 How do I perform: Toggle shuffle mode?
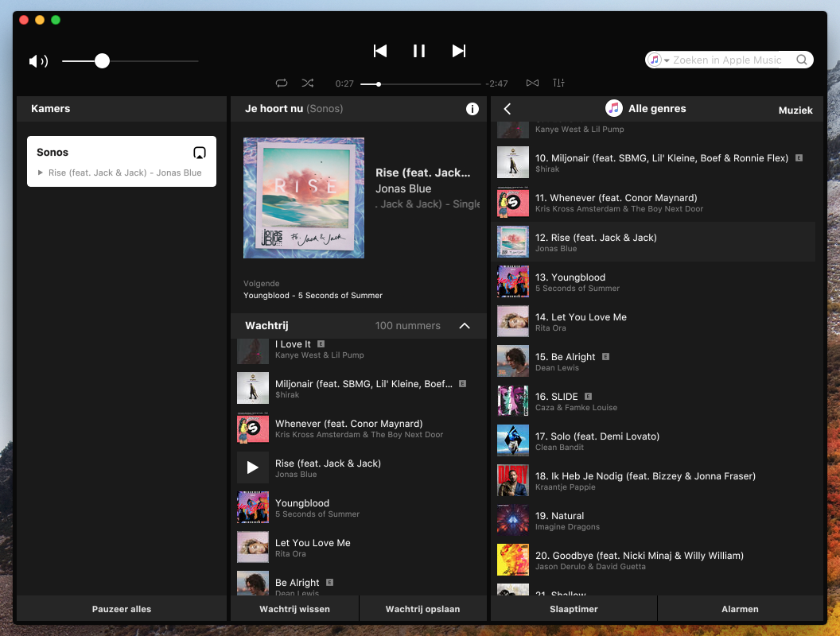click(308, 83)
